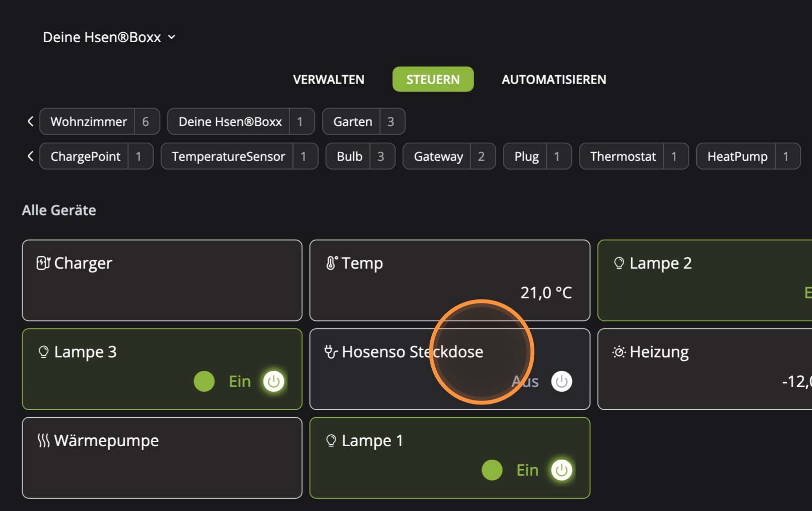This screenshot has height=511, width=812.
Task: Switch on the Hosenso Steckdose power button
Action: coord(561,381)
